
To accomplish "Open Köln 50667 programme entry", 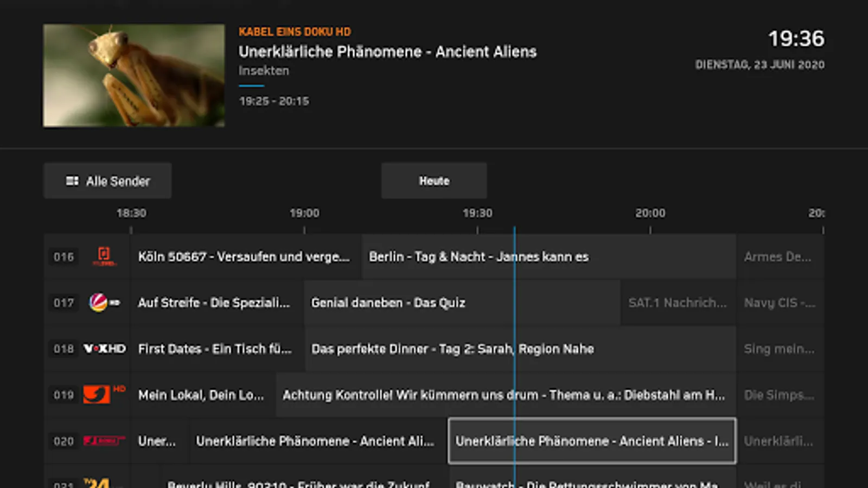I will 246,256.
